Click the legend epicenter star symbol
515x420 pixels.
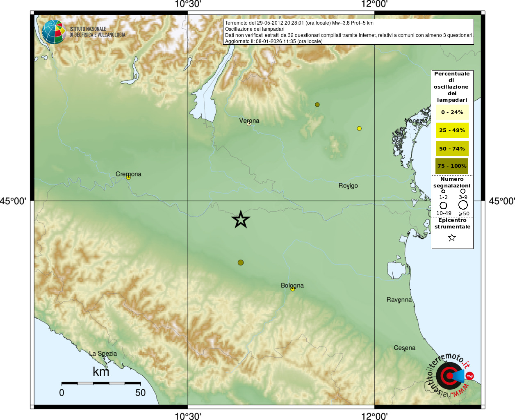click(452, 237)
